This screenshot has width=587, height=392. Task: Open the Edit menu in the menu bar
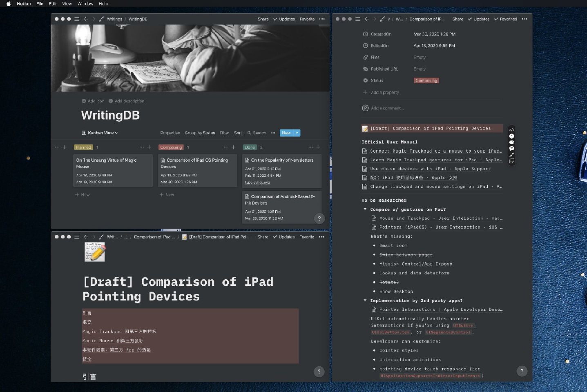[53, 4]
